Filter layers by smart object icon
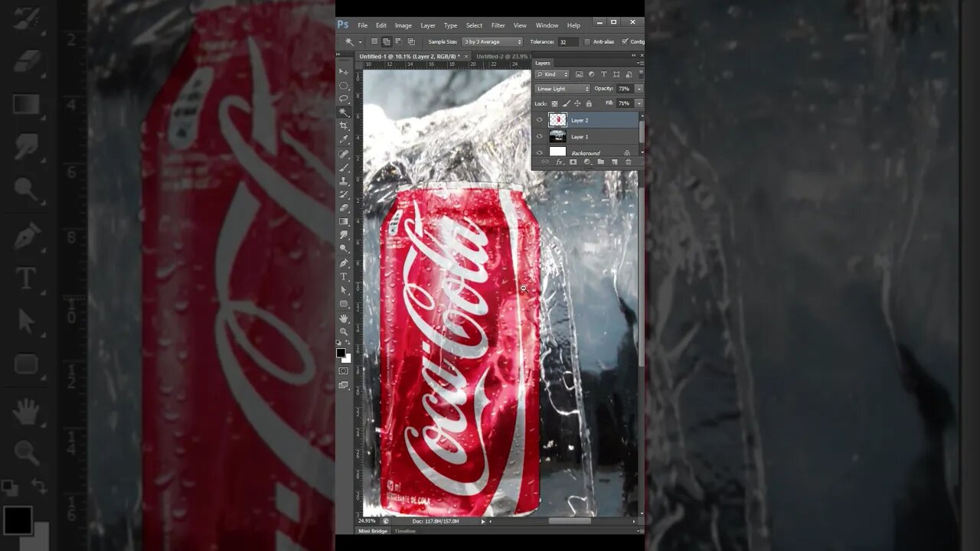The image size is (980, 551). tap(629, 74)
